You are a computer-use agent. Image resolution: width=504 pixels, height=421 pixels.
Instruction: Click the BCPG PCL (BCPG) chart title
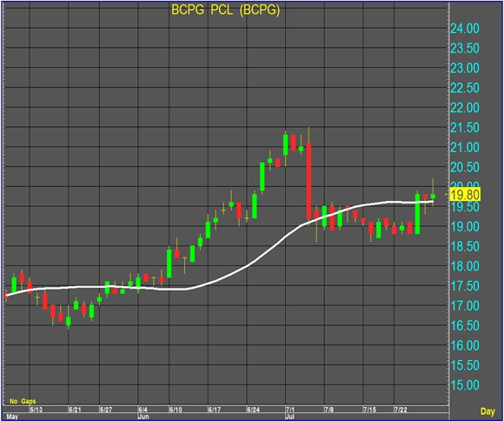click(x=226, y=10)
